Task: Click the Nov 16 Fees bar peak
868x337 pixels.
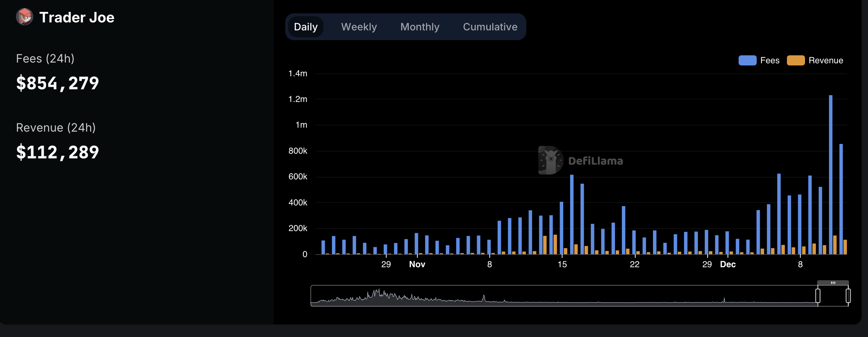Action: pyautogui.click(x=572, y=214)
